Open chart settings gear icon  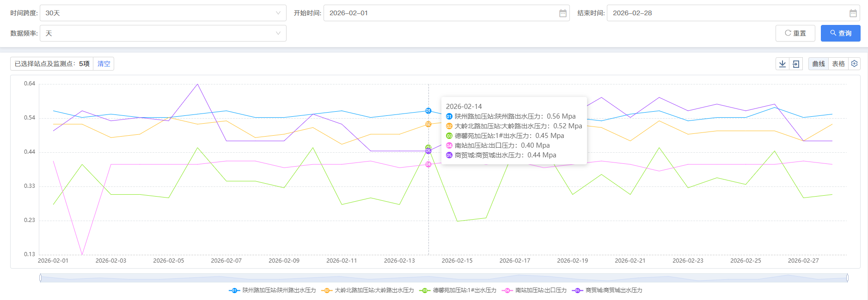coord(854,64)
